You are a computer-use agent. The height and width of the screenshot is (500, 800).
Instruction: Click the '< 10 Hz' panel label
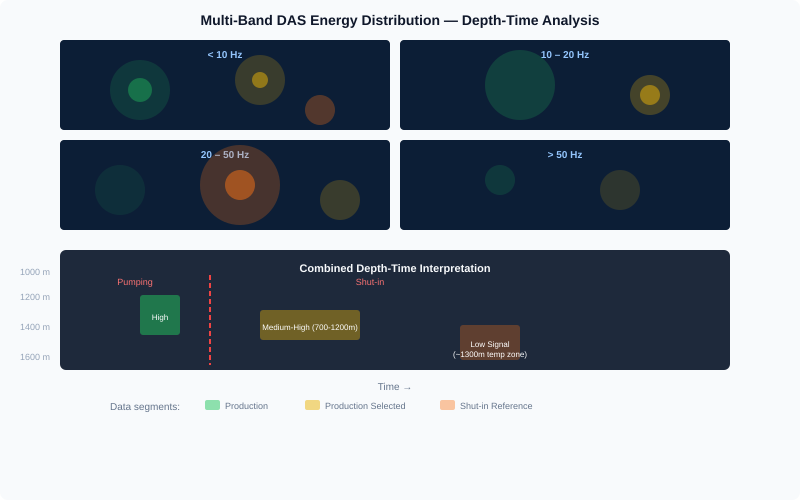coord(225,55)
